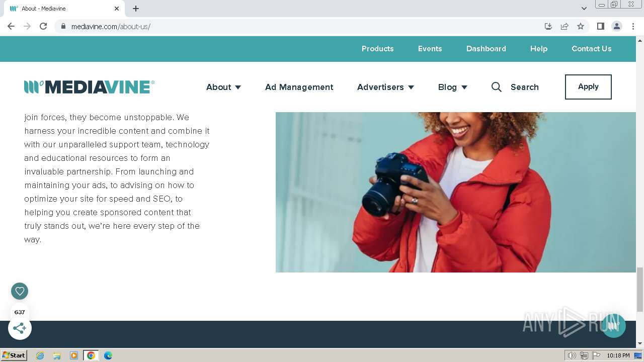Click the Search label in navigation
The image size is (644, 362).
coord(524,87)
